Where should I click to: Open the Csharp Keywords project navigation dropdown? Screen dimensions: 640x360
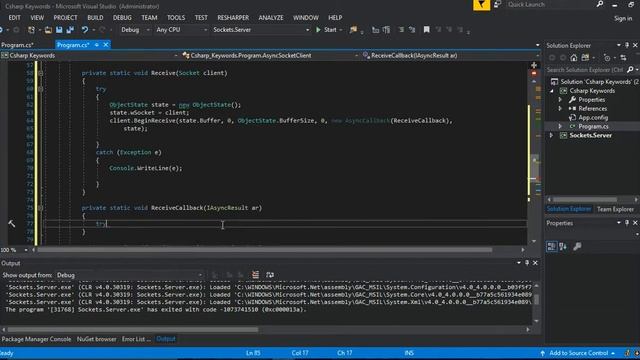tap(90, 56)
